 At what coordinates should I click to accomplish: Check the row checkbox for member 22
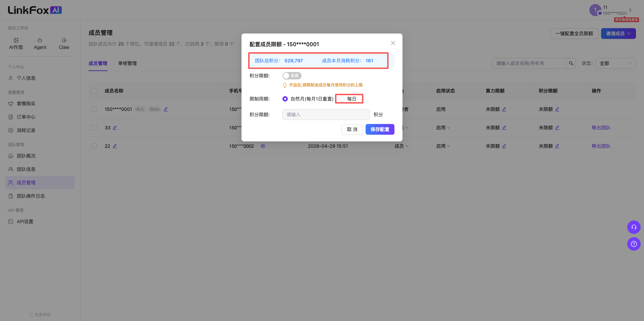94,146
